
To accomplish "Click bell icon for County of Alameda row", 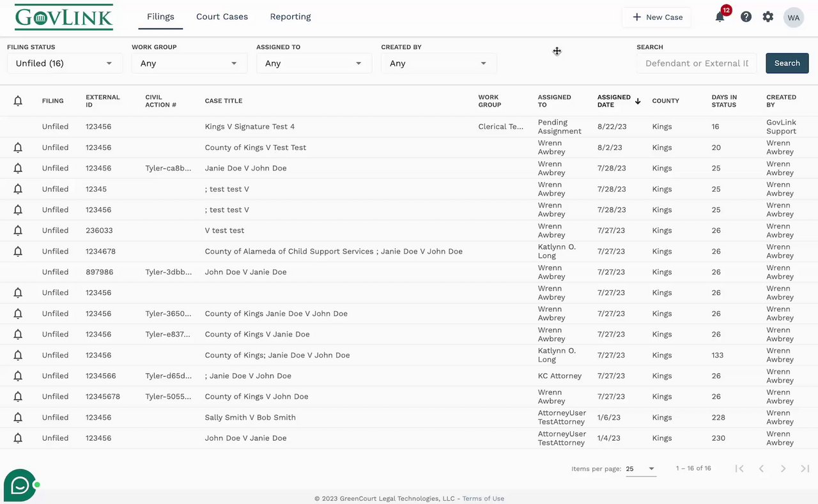I will pos(18,251).
